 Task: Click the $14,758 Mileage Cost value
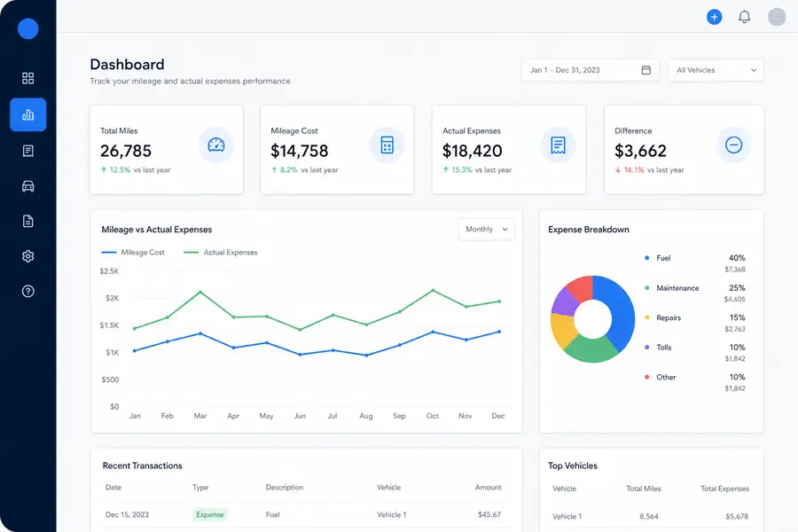[x=300, y=151]
